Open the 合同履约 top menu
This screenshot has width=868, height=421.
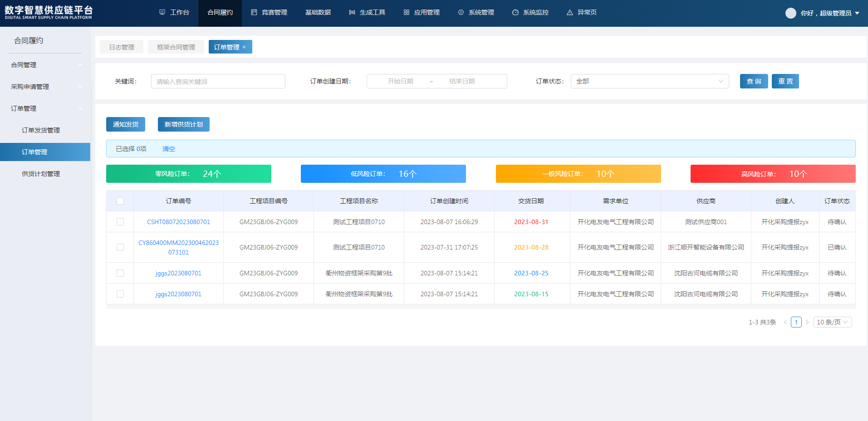click(x=220, y=13)
